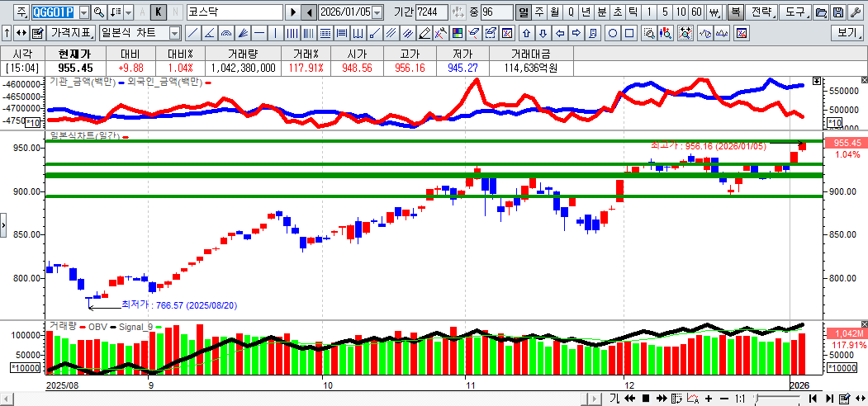868x406 pixels.
Task: Open the 도구 tools menu
Action: [795, 12]
